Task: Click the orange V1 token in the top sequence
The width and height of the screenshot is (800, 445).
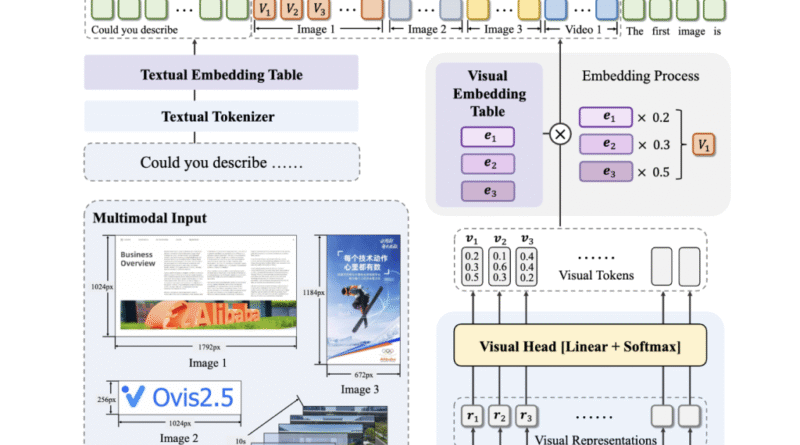Action: coord(264,9)
